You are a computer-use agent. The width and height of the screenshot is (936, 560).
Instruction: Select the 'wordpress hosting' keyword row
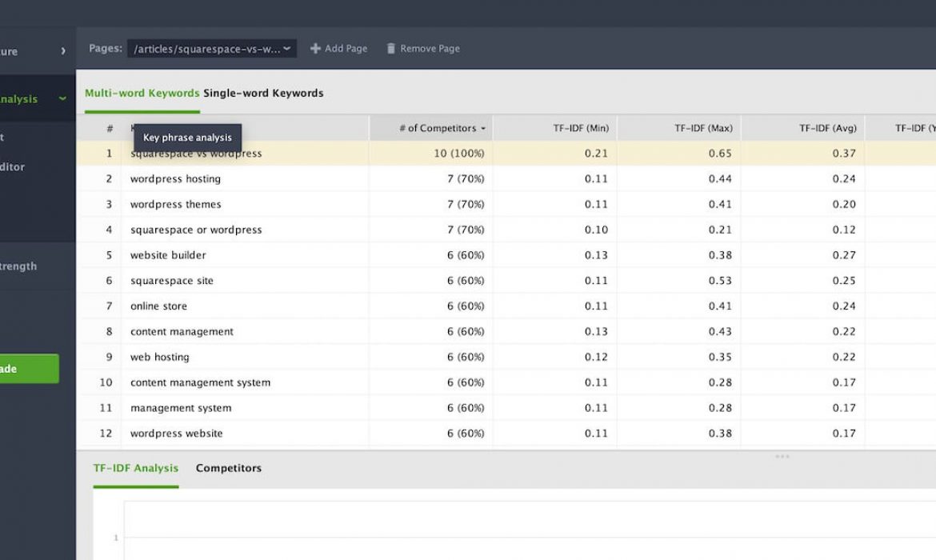coord(506,178)
